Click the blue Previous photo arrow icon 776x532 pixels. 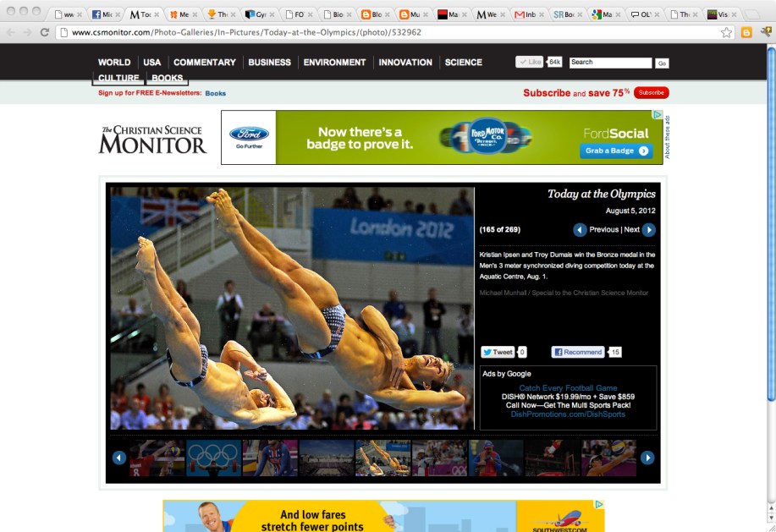(580, 230)
